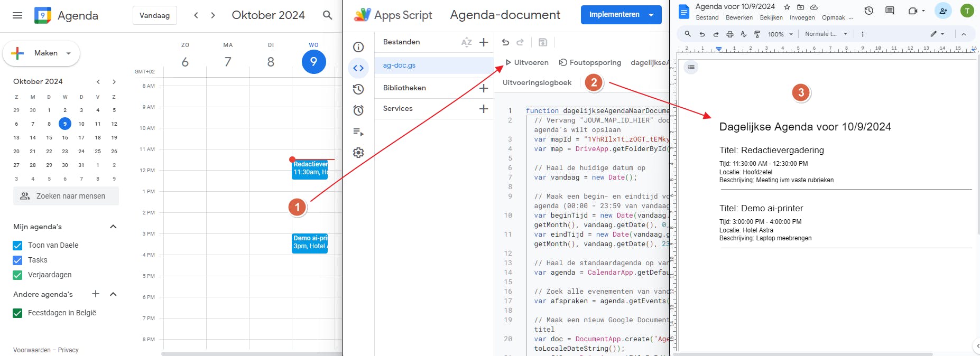Open the Apps Script editor code icon
This screenshot has height=356, width=980.
pyautogui.click(x=358, y=68)
